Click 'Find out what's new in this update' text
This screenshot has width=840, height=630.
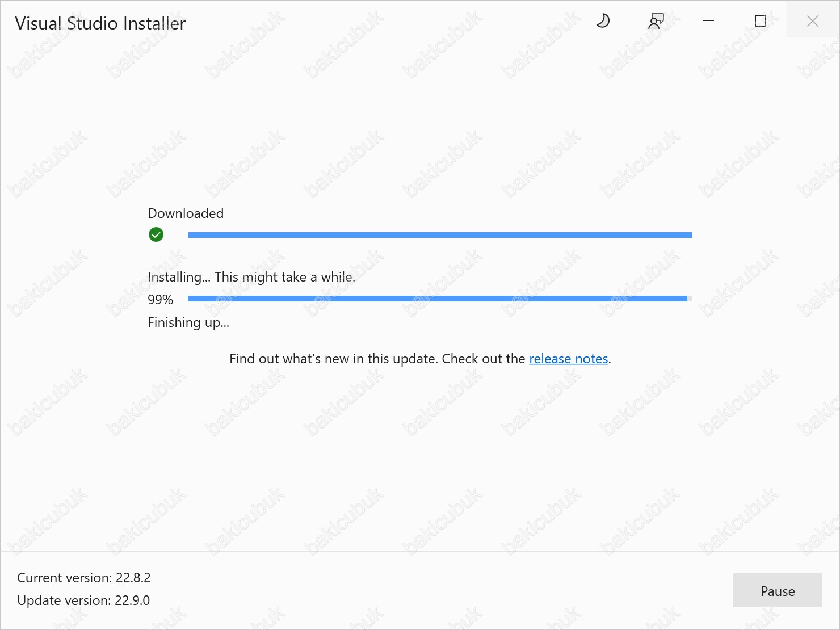334,359
